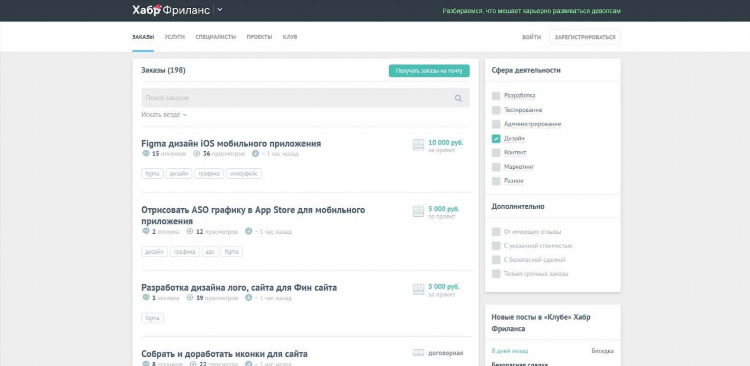The width and height of the screenshot is (750, 366).
Task: Open order Отрисовать ASO графику в App Store
Action: click(253, 216)
